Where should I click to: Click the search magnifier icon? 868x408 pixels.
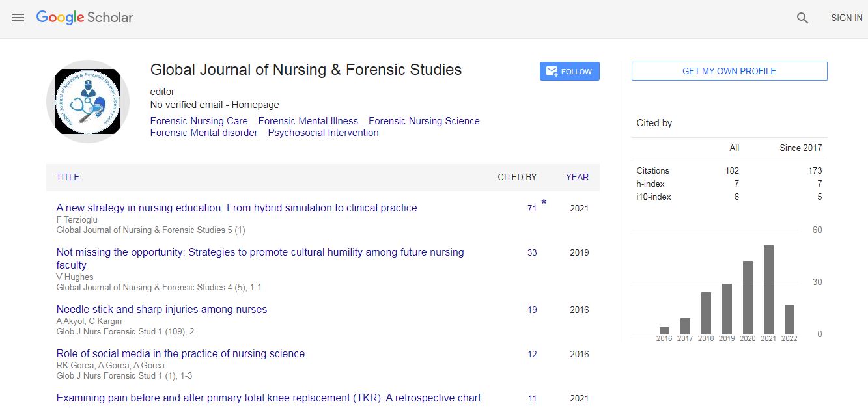click(802, 18)
